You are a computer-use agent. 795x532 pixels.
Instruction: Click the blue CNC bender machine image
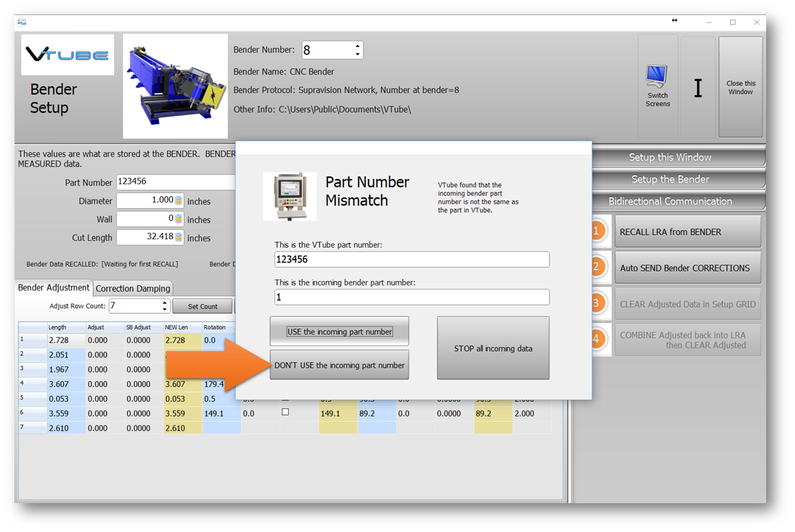coord(175,86)
